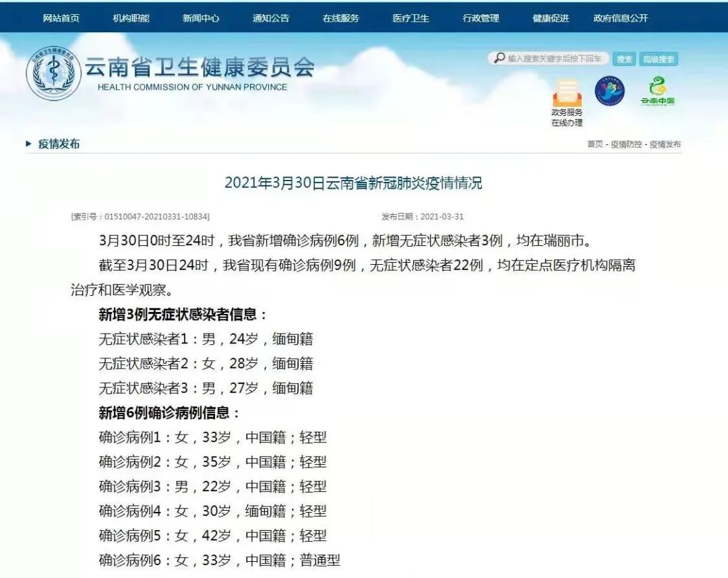Click 行政管理 in the menu bar

point(481,18)
